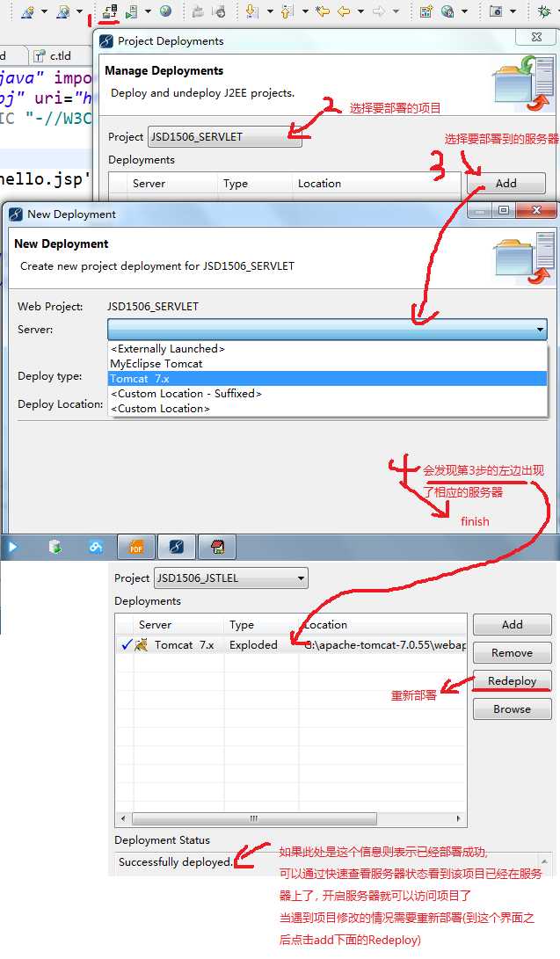This screenshot has width=560, height=959.
Task: Click the Deployment Status scroll-up arrow
Action: pyautogui.click(x=544, y=861)
